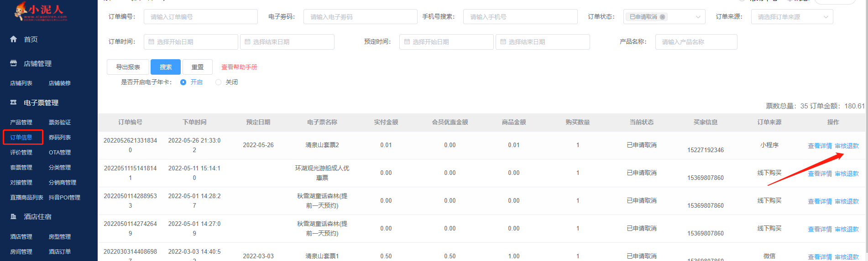The width and height of the screenshot is (868, 261).
Task: Open the order source dropdown
Action: pos(826,17)
